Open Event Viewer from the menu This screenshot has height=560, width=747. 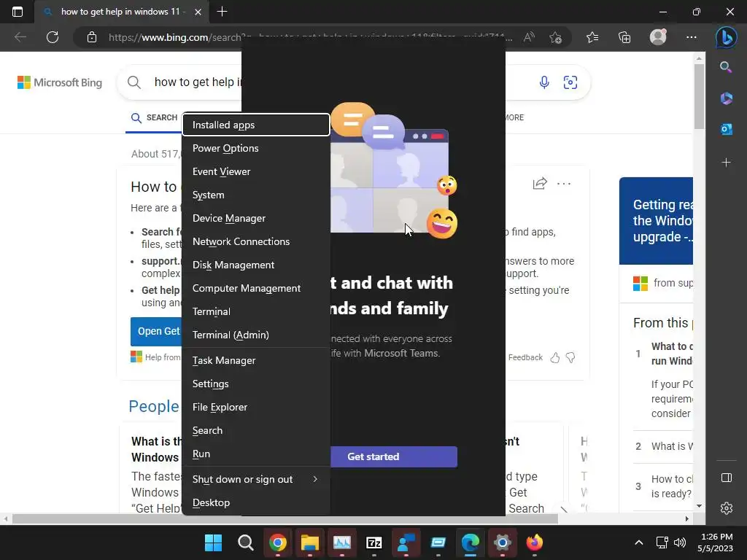coord(256,171)
